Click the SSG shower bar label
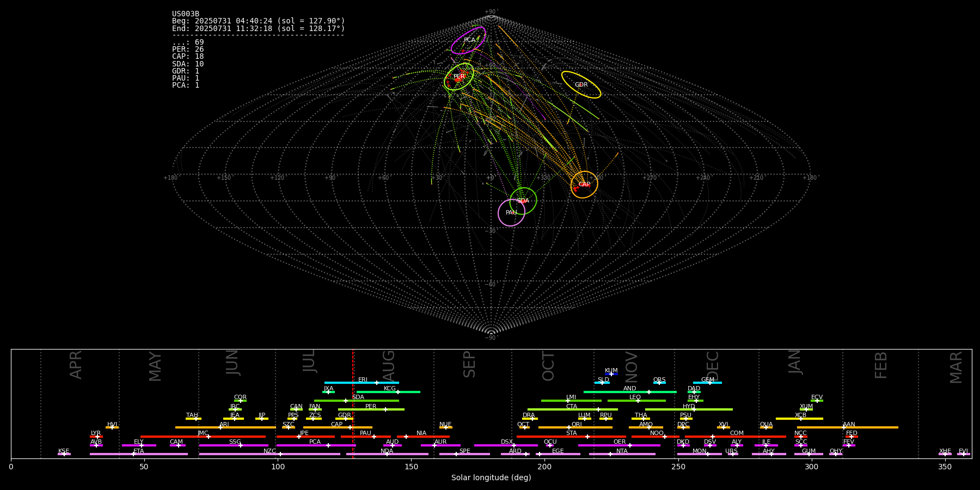The height and width of the screenshot is (490, 980). [235, 442]
